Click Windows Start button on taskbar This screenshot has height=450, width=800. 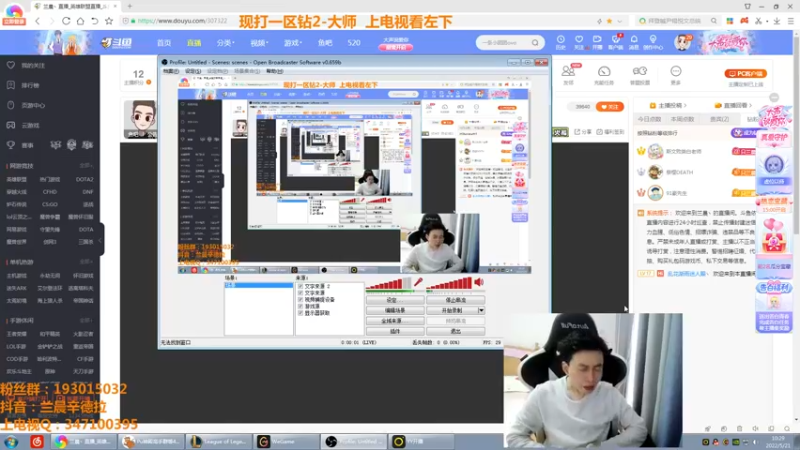pos(11,441)
